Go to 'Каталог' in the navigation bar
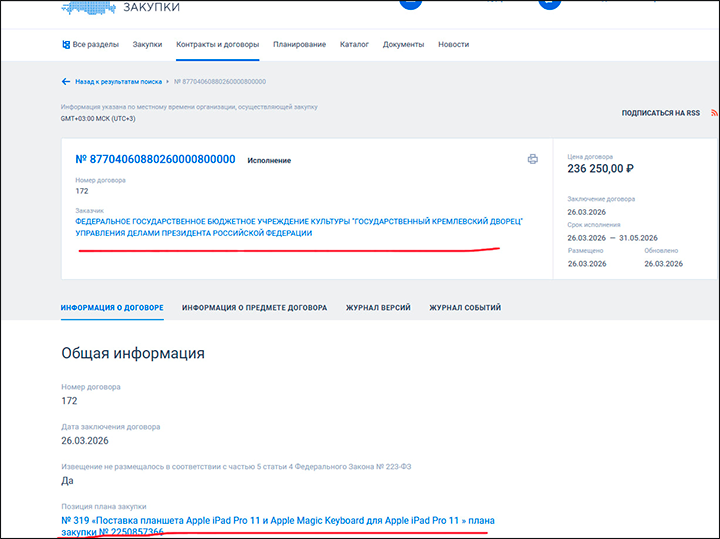This screenshot has width=720, height=539. (x=354, y=44)
